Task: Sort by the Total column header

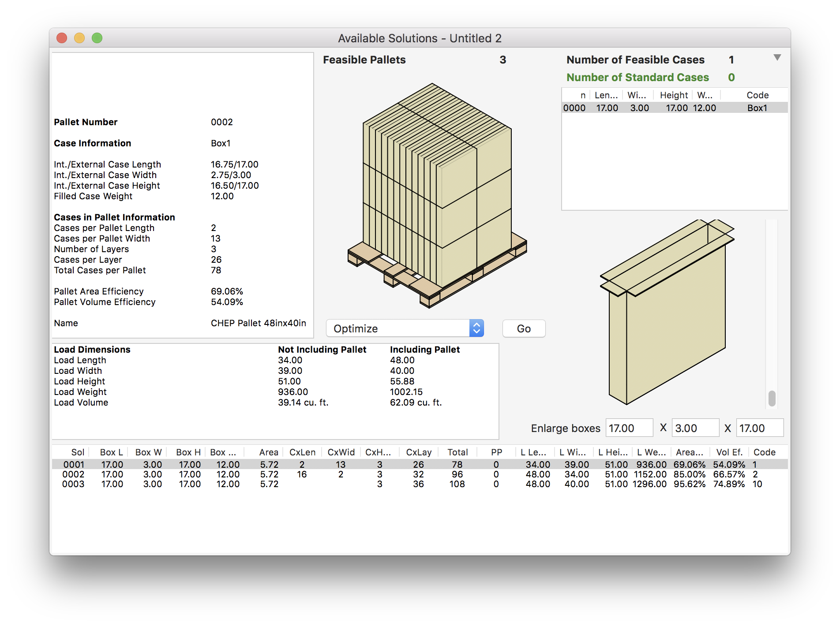Action: click(457, 452)
